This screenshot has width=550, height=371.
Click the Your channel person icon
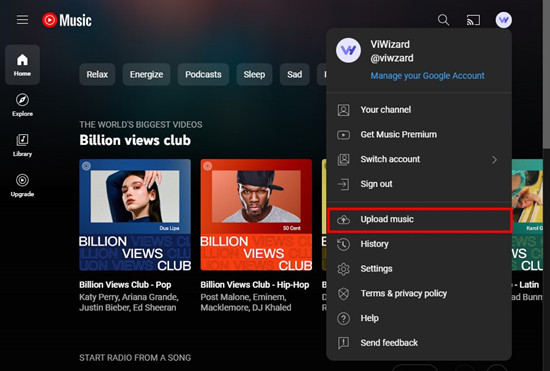pos(343,110)
